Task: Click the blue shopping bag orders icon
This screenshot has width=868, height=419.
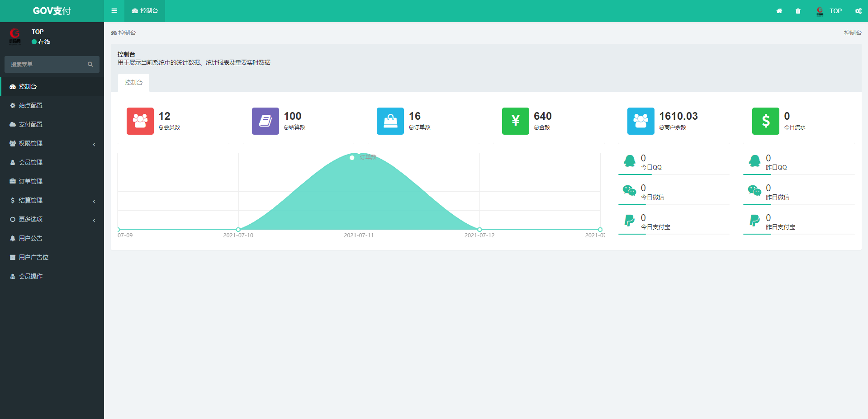Action: [x=390, y=121]
